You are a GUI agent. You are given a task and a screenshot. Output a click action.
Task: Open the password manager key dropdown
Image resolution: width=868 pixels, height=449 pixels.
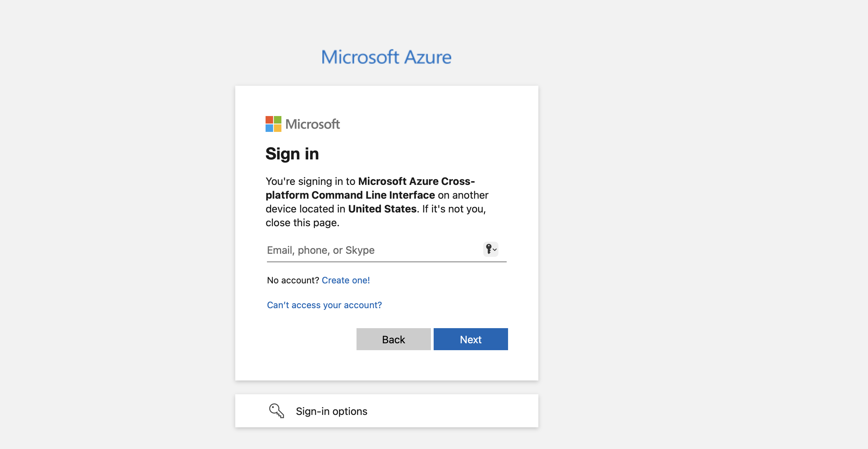[491, 249]
